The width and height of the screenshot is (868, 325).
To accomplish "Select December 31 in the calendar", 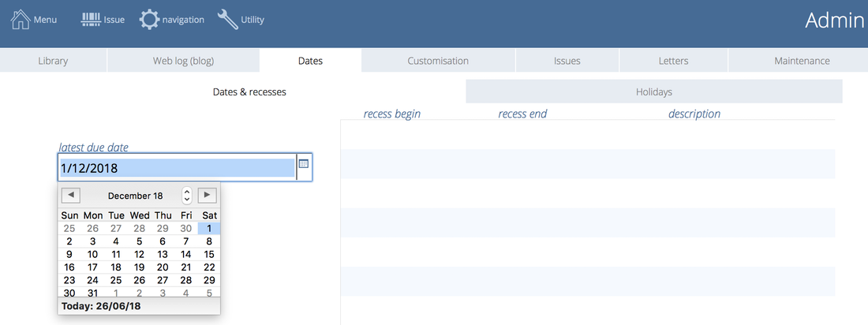I will click(93, 293).
